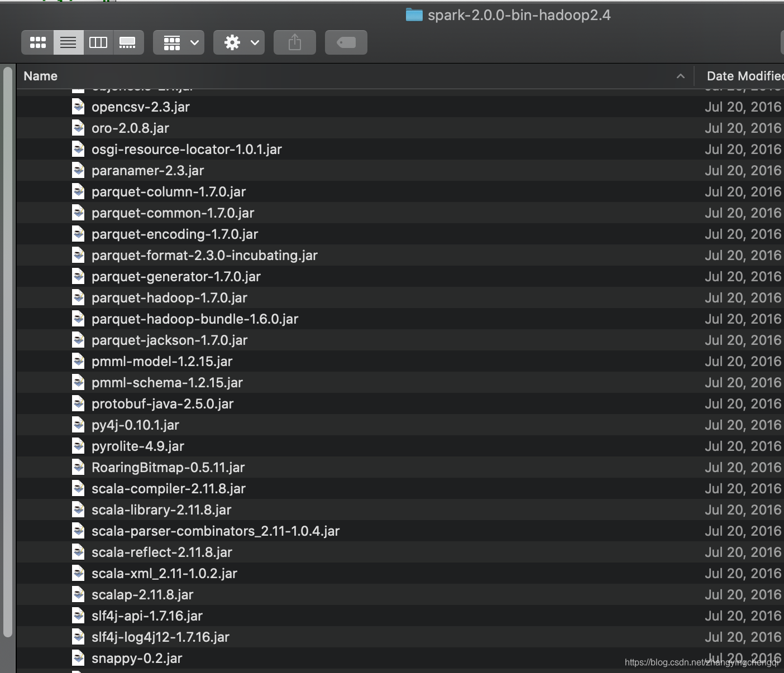
Task: Open the gear action menu
Action: coord(239,42)
